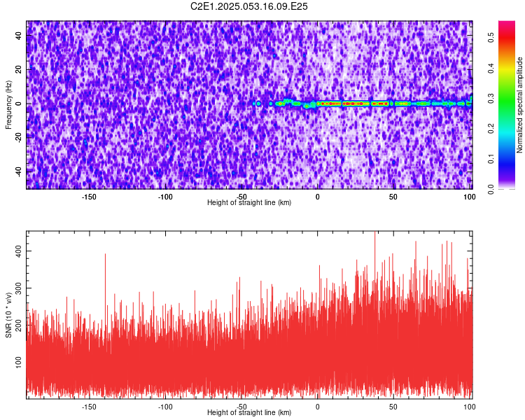Click the 0.5 tick on the color bar

click(x=491, y=38)
